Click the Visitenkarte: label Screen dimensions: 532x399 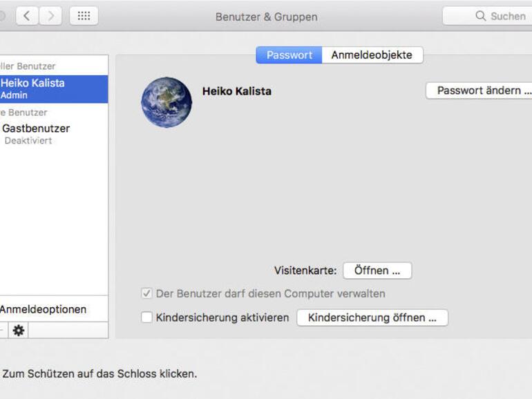tap(305, 271)
